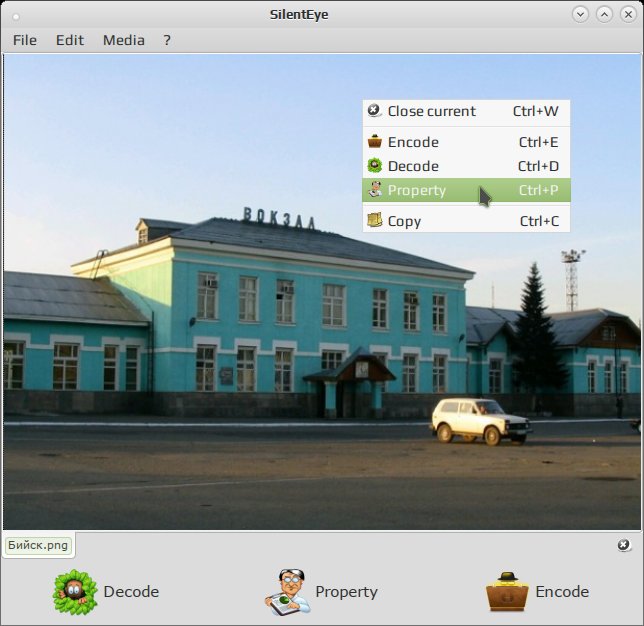Open the Media menu
Image resolution: width=644 pixels, height=626 pixels.
(124, 40)
